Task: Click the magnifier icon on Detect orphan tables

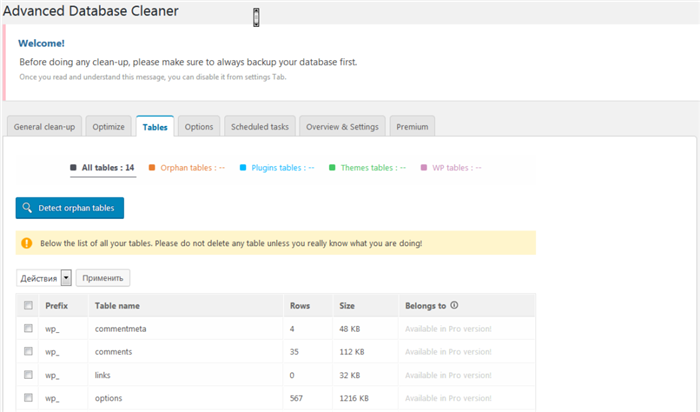Action: click(x=27, y=208)
